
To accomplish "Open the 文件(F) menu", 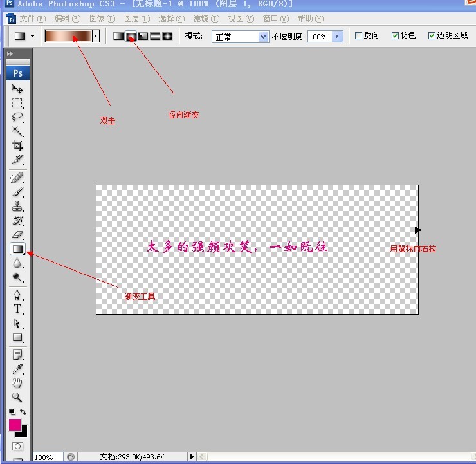I will 33,19.
